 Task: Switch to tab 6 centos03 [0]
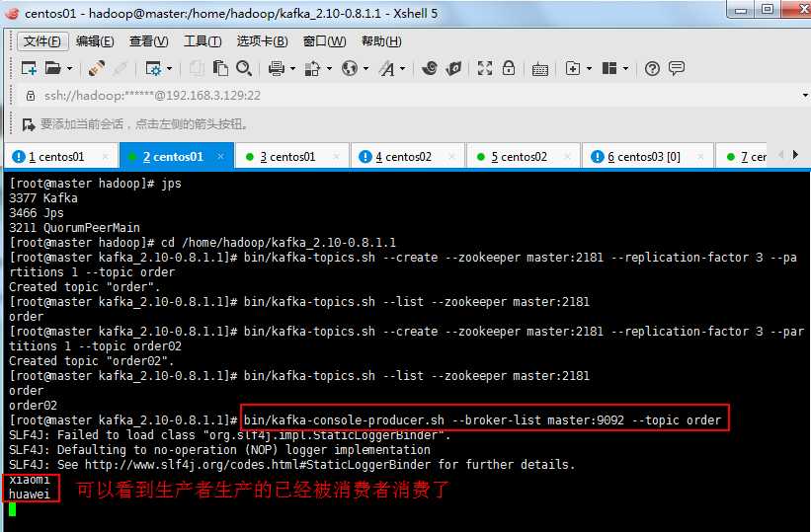pos(648,156)
